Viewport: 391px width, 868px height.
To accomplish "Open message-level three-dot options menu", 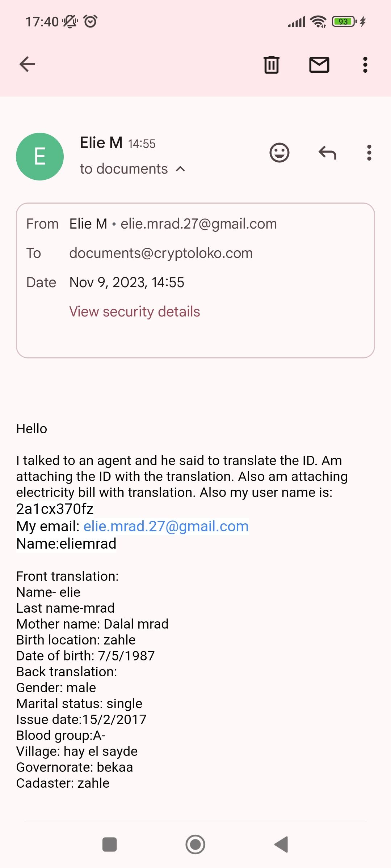I will click(x=369, y=153).
